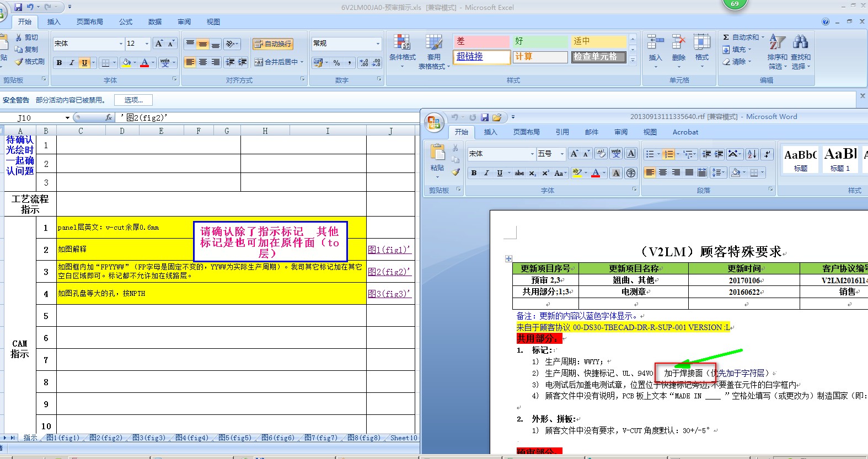Open Word font size dropdown (五号)
The height and width of the screenshot is (459, 868).
pos(562,154)
